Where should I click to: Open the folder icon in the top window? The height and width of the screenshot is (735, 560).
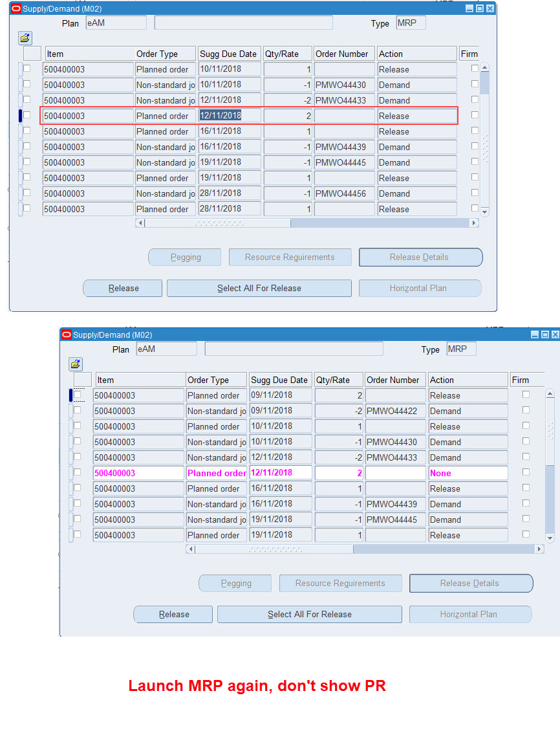tap(25, 38)
